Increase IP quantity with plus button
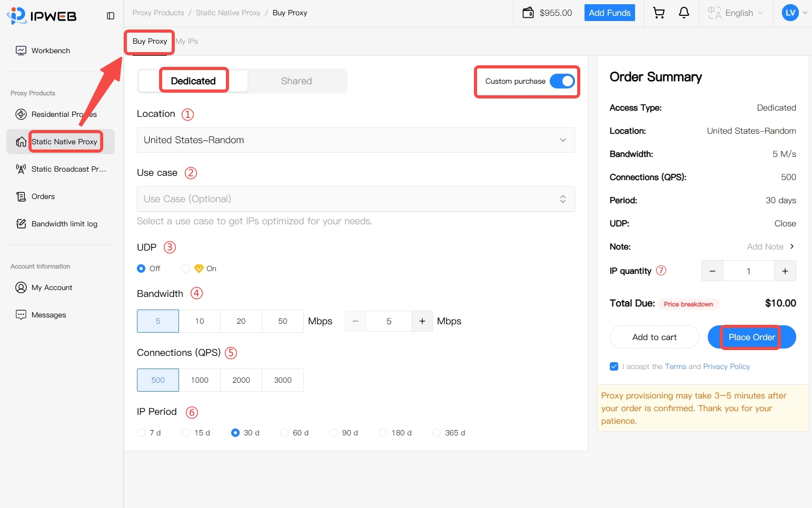This screenshot has width=812, height=508. [x=785, y=271]
